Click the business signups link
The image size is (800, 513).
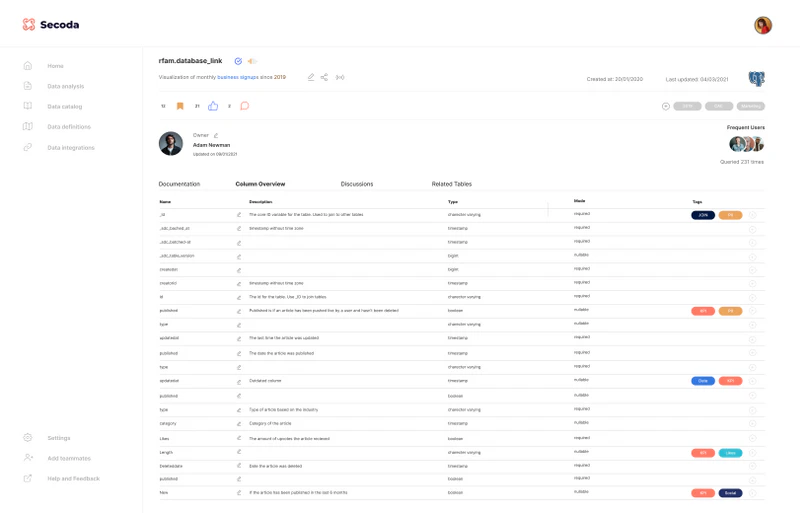(x=238, y=77)
